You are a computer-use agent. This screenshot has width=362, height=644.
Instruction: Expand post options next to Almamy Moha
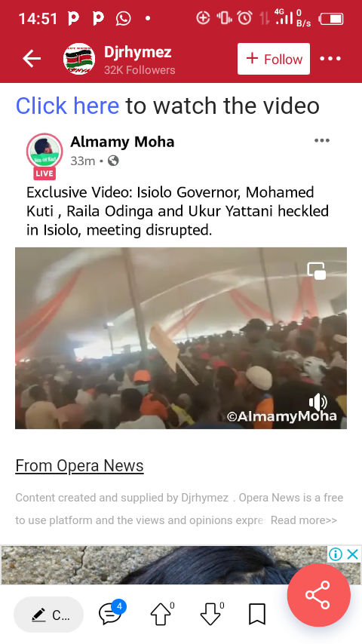(322, 140)
